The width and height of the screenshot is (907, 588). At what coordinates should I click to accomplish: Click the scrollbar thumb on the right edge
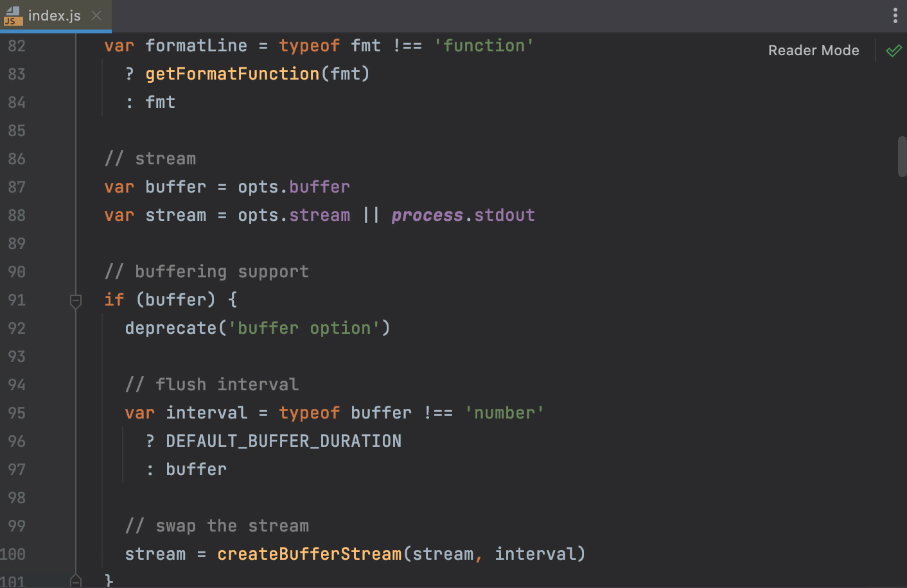903,156
